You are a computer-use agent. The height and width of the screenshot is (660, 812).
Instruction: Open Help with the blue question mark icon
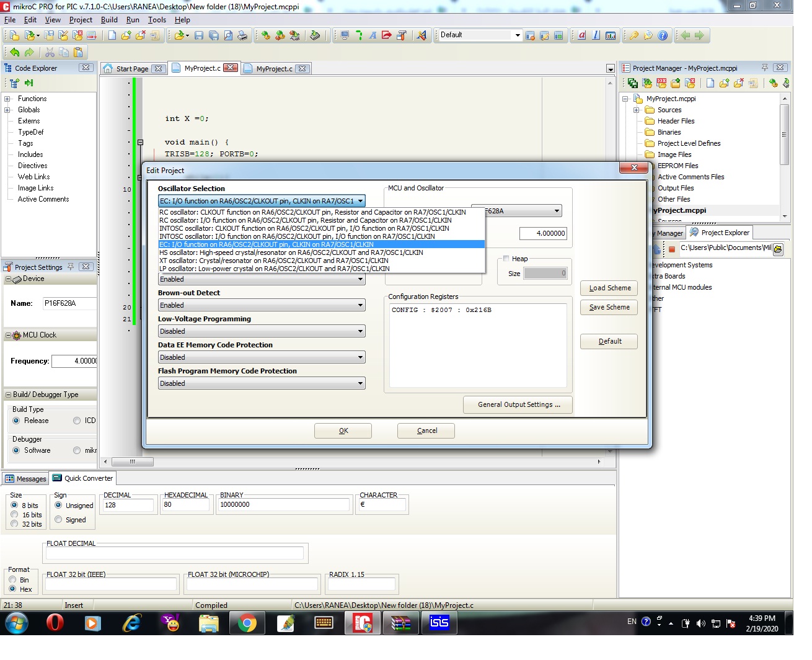(663, 35)
